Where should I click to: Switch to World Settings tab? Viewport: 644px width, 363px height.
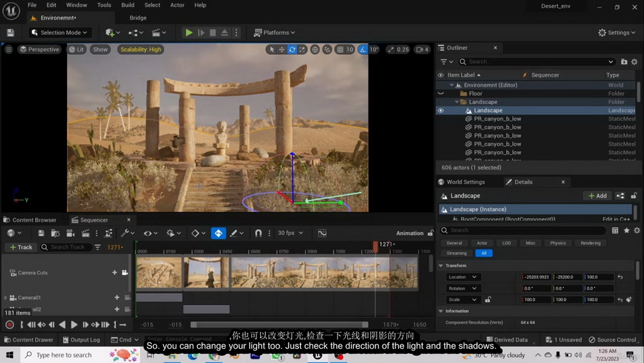tap(462, 182)
